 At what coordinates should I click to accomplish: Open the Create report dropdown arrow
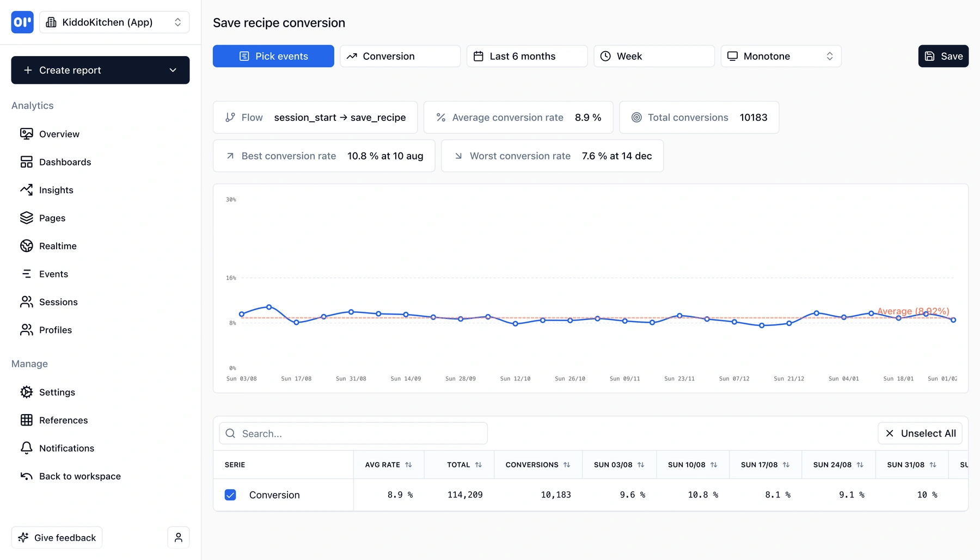(173, 70)
